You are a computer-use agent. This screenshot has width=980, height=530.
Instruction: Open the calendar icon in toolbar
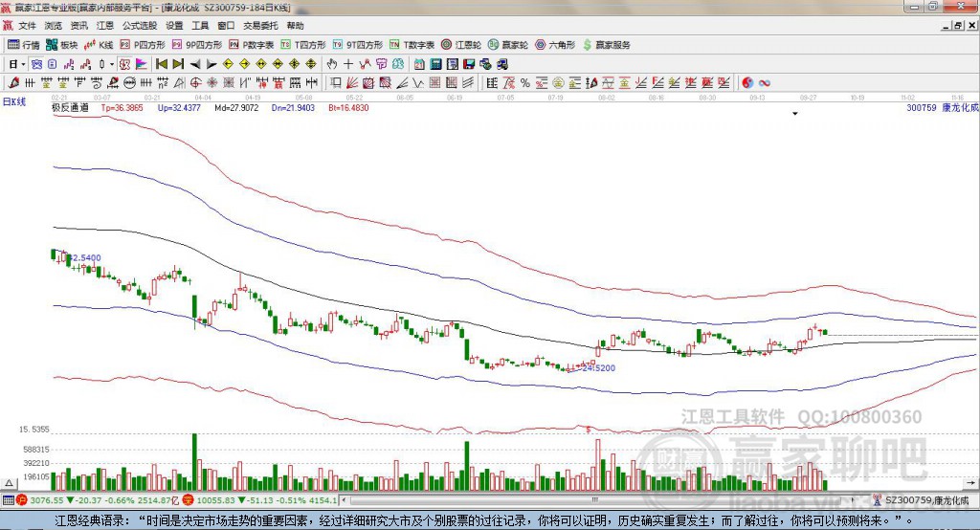click(x=419, y=64)
